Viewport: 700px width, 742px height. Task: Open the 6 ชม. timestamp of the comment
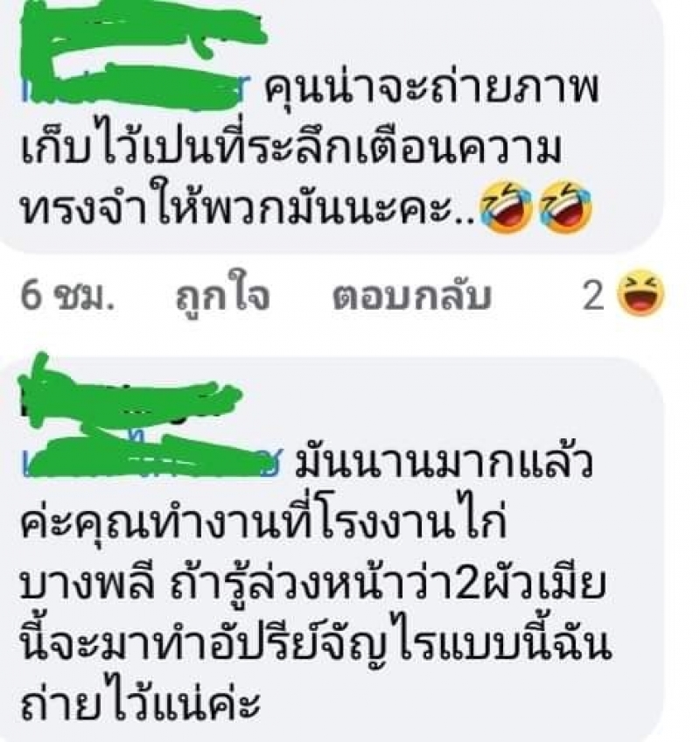[67, 297]
